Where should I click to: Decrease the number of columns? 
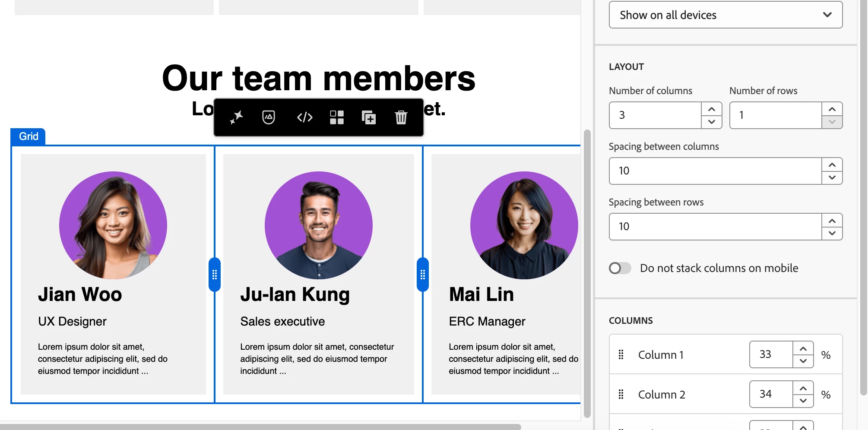(x=712, y=122)
